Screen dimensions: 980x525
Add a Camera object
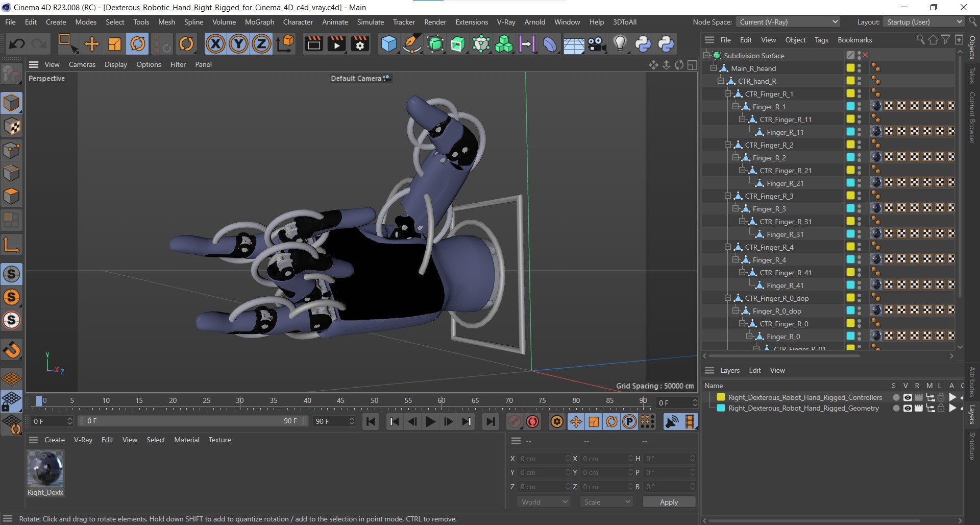pos(597,44)
